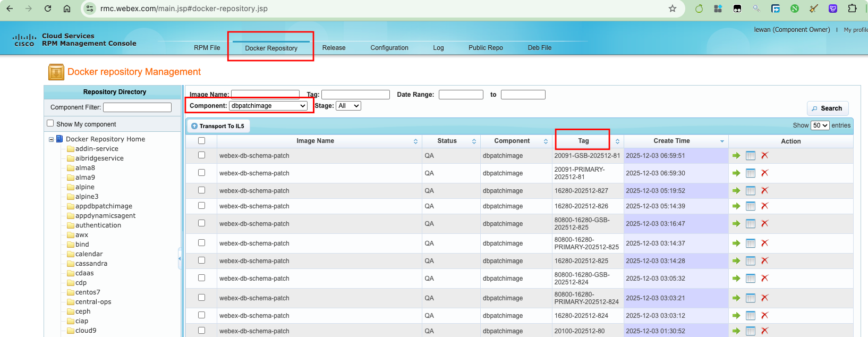Open the Stage dropdown set to All
This screenshot has height=337, width=868.
[x=348, y=106]
